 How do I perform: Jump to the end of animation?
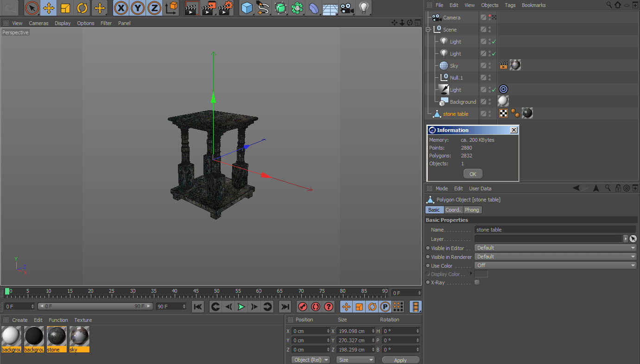pos(285,307)
